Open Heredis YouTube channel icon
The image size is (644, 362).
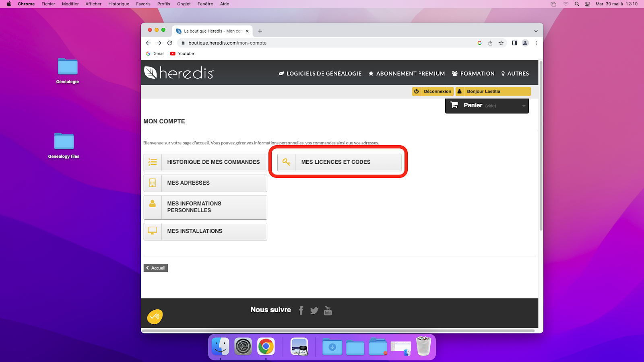tap(328, 310)
